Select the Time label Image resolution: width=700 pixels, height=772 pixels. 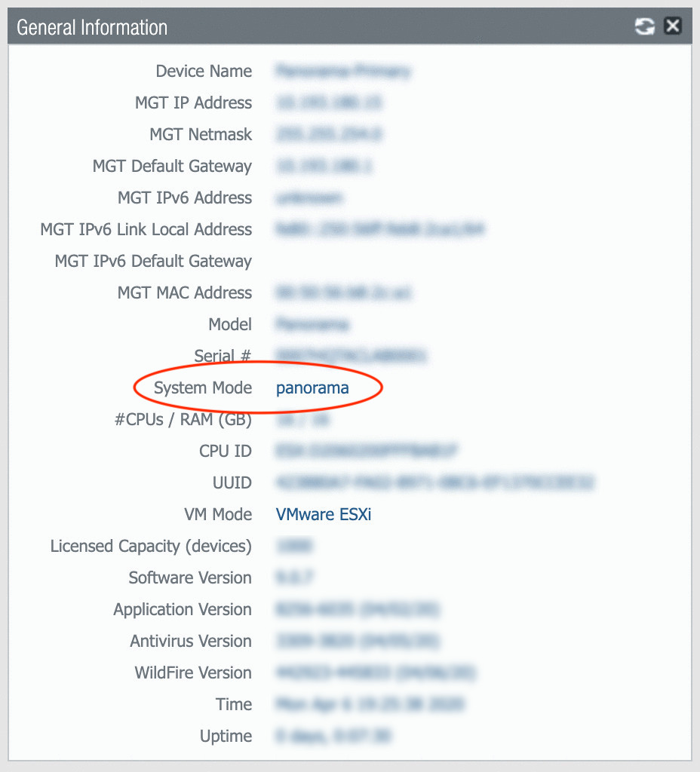pos(234,705)
